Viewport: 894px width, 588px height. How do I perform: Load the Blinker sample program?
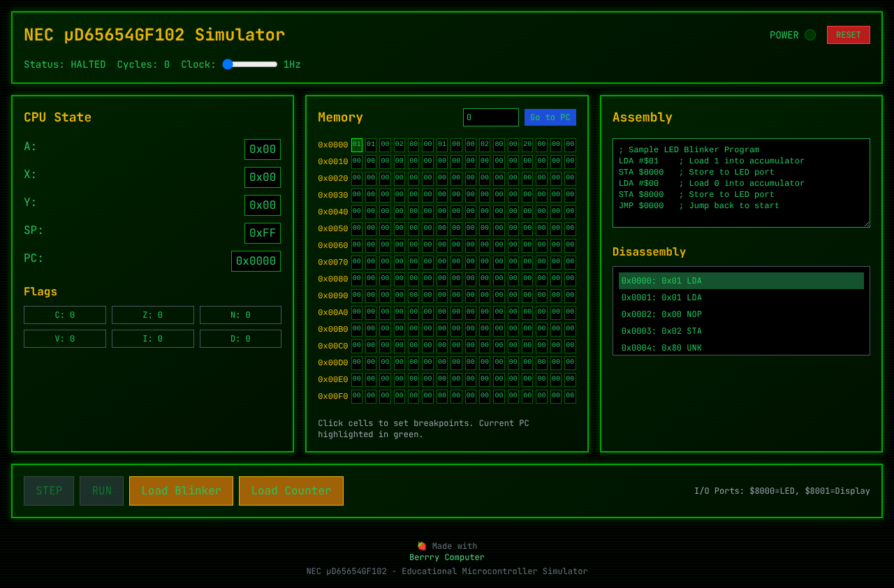tap(181, 490)
